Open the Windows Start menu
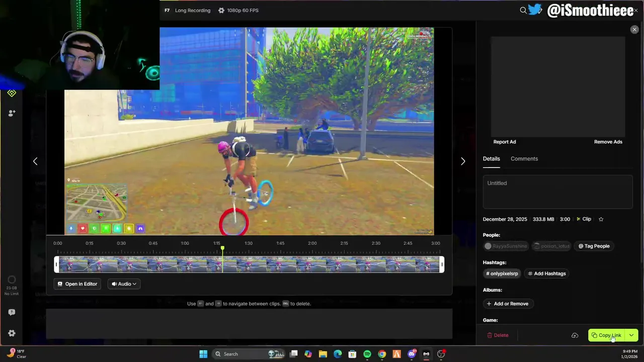 203,354
